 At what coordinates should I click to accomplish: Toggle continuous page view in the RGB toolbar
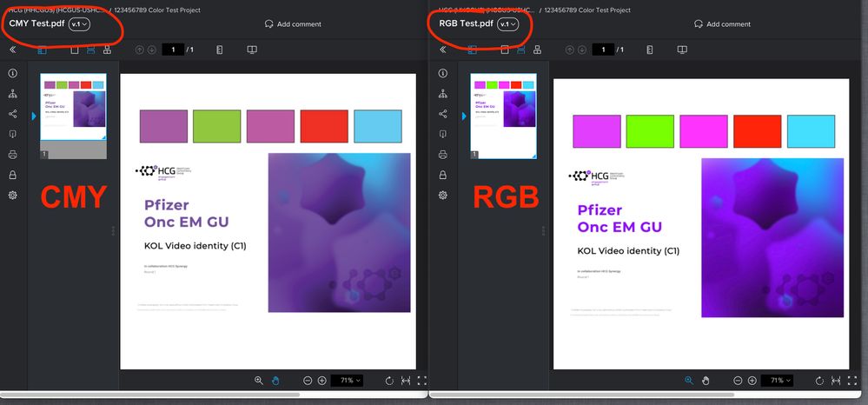coord(520,50)
